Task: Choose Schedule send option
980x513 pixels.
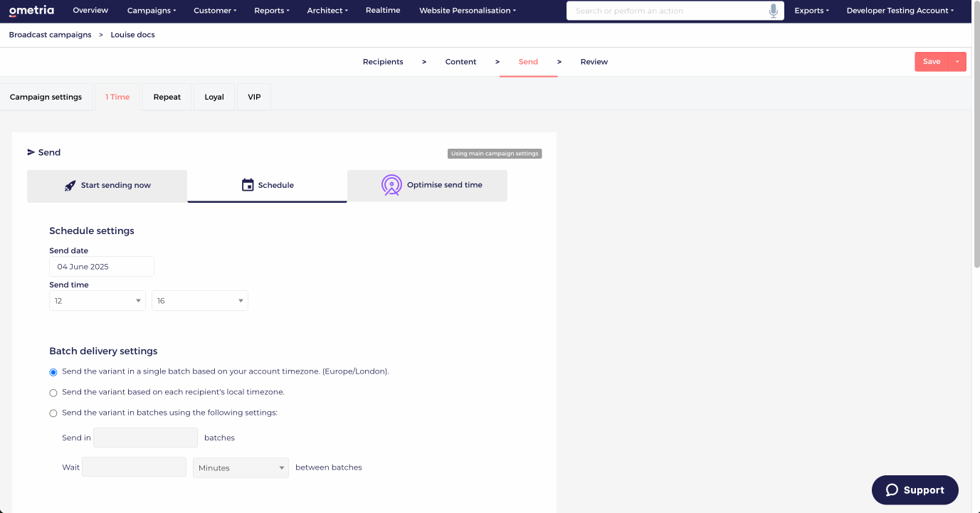Action: click(x=267, y=186)
